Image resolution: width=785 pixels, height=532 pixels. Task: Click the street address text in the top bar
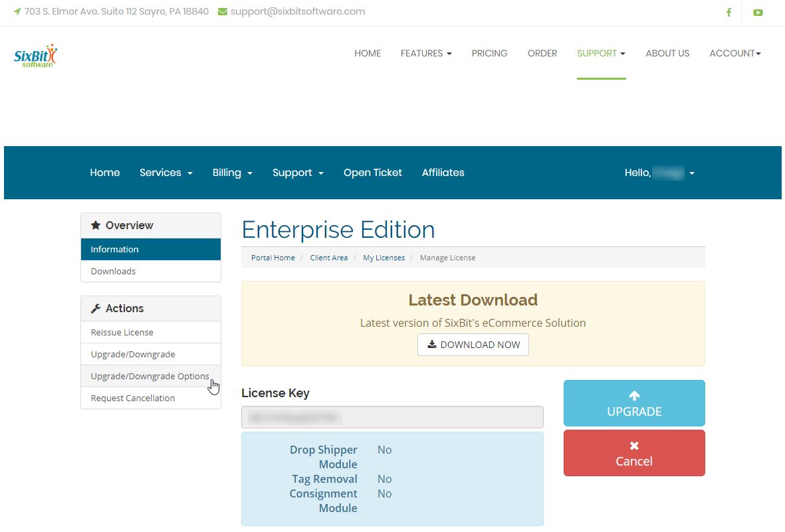[x=116, y=11]
